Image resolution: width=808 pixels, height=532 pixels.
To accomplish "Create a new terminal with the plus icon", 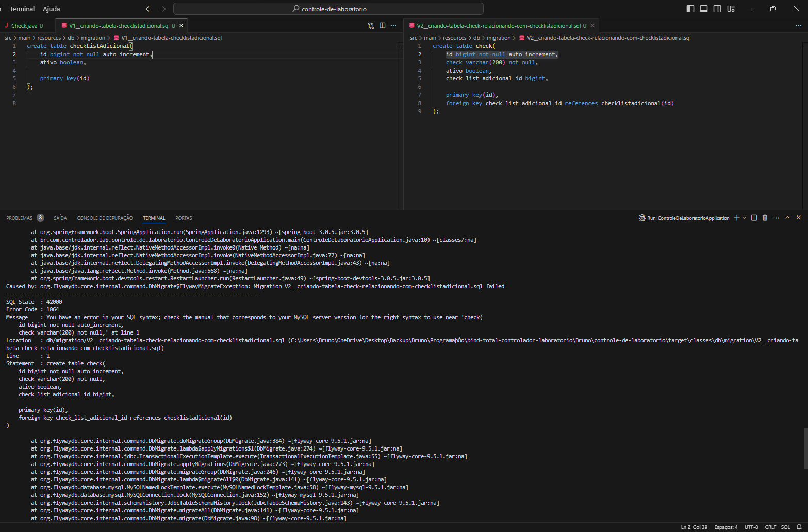I will [737, 218].
